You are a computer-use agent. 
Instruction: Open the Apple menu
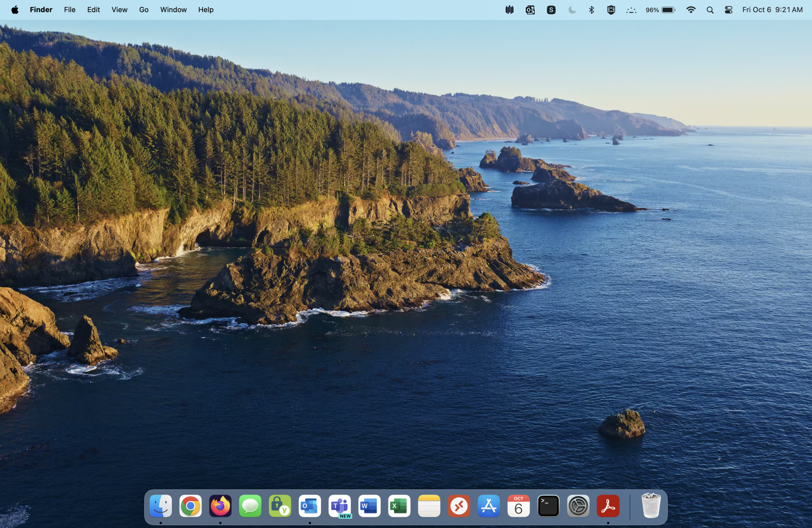tap(15, 10)
